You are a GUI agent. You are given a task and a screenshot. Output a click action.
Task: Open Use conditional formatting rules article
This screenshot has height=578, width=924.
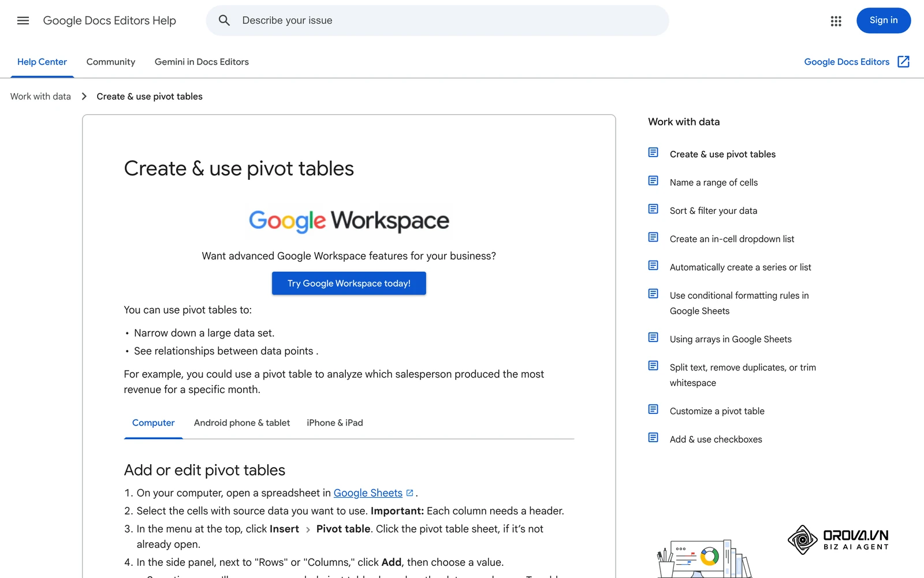pos(739,303)
